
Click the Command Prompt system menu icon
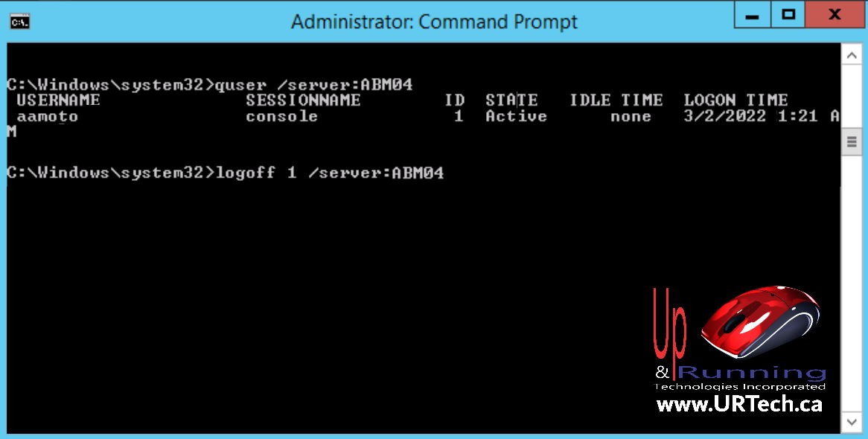(x=20, y=22)
